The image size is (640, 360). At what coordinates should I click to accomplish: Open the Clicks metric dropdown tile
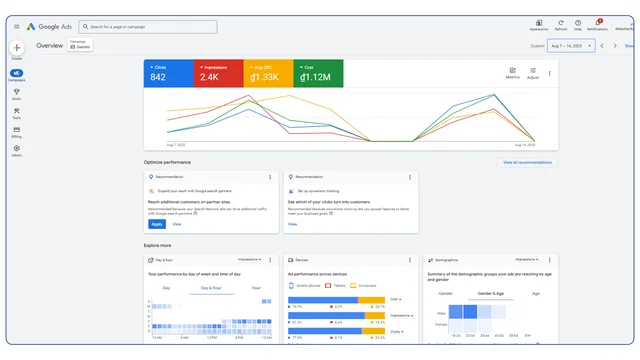(x=169, y=73)
